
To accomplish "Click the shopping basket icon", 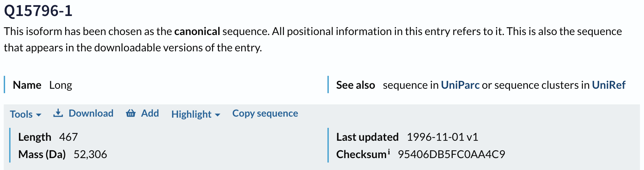I will coord(131,113).
